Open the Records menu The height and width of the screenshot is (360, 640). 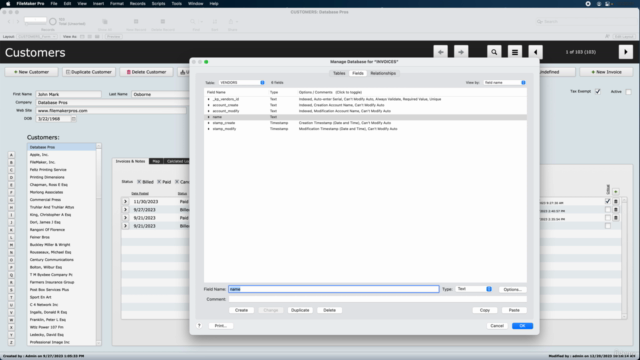coord(138,3)
